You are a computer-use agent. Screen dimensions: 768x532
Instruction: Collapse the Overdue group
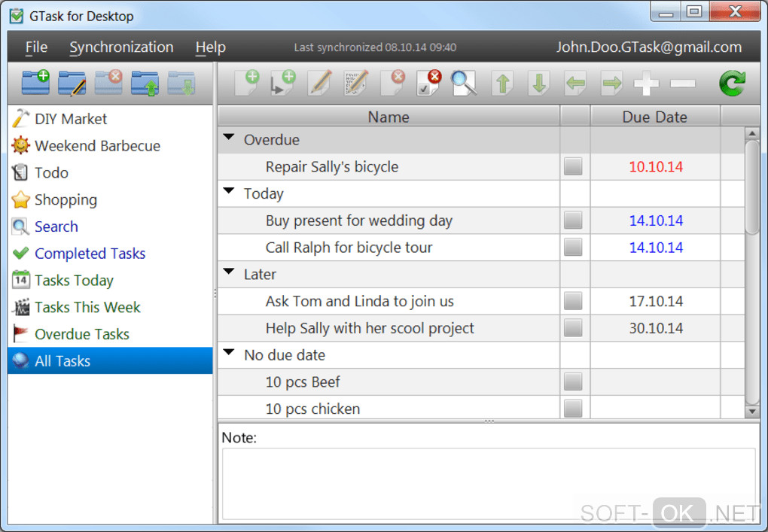coord(229,138)
